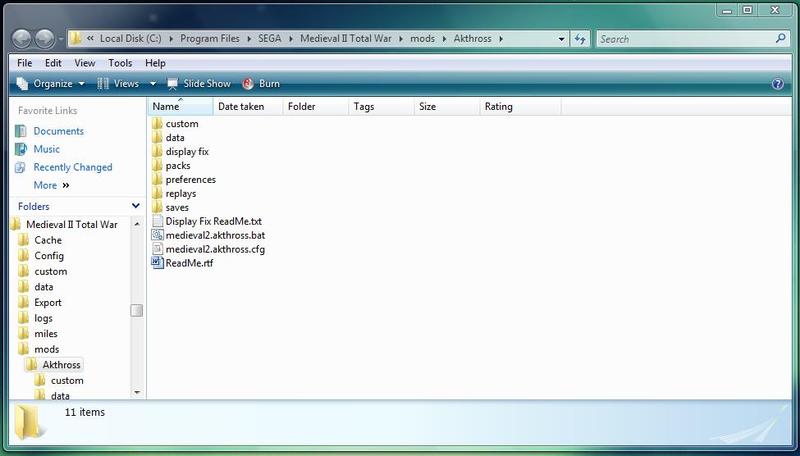Sort by the Name column header
This screenshot has height=456, width=800.
coord(180,107)
